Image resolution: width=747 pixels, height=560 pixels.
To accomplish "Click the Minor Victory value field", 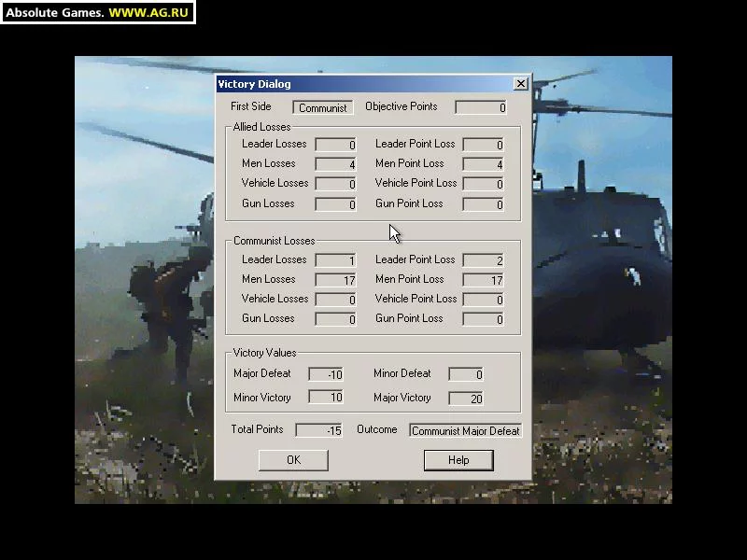I will 326,398.
